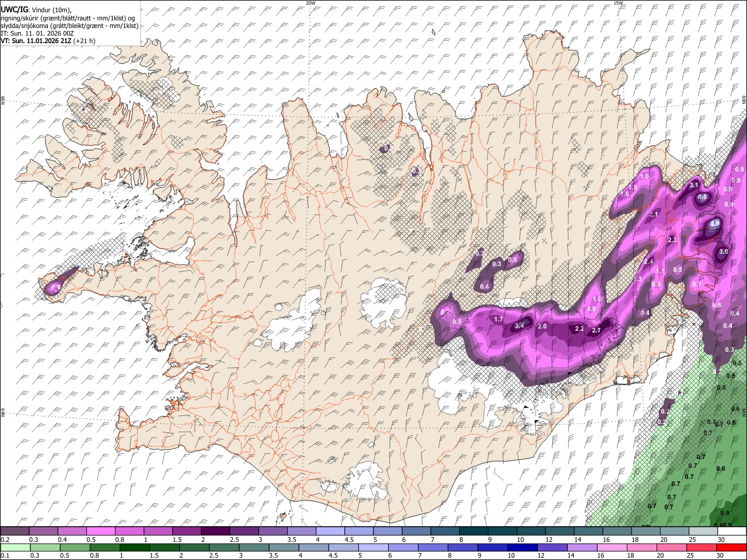
Task: Select the "Vindur (10m)" header text
Action: click(50, 9)
